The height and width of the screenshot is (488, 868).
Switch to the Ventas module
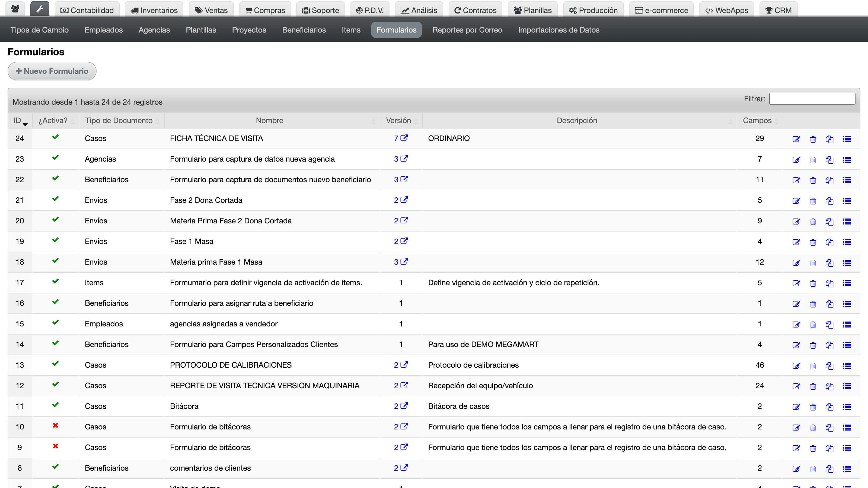(x=211, y=10)
